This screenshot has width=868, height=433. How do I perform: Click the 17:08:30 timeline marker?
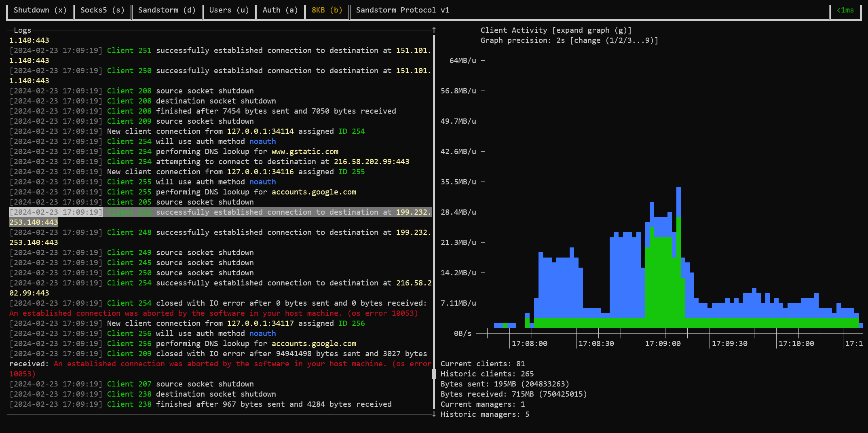coord(596,344)
